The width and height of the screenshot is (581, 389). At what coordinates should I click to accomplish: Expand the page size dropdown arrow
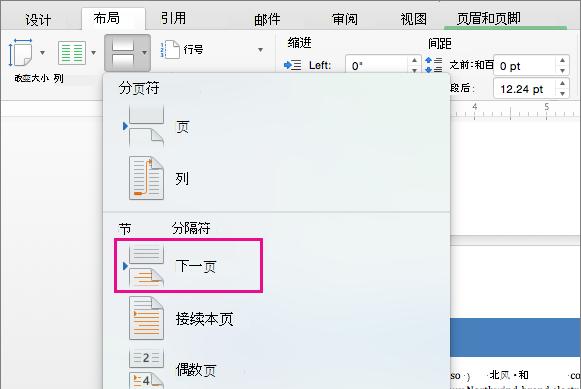tap(42, 53)
